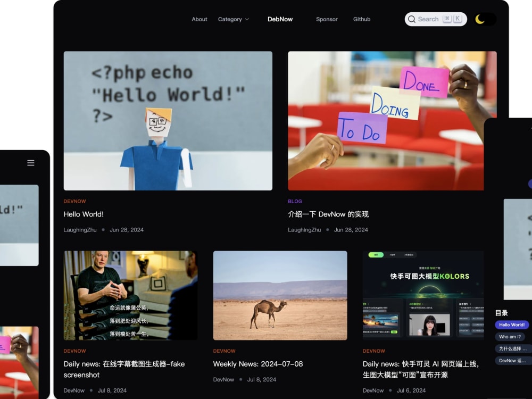Toggle dark mode moon switch
This screenshot has height=399, width=532.
point(485,19)
